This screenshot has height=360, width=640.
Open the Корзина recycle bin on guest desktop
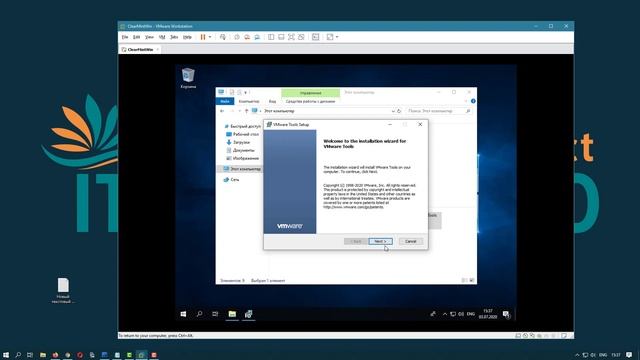[188, 78]
